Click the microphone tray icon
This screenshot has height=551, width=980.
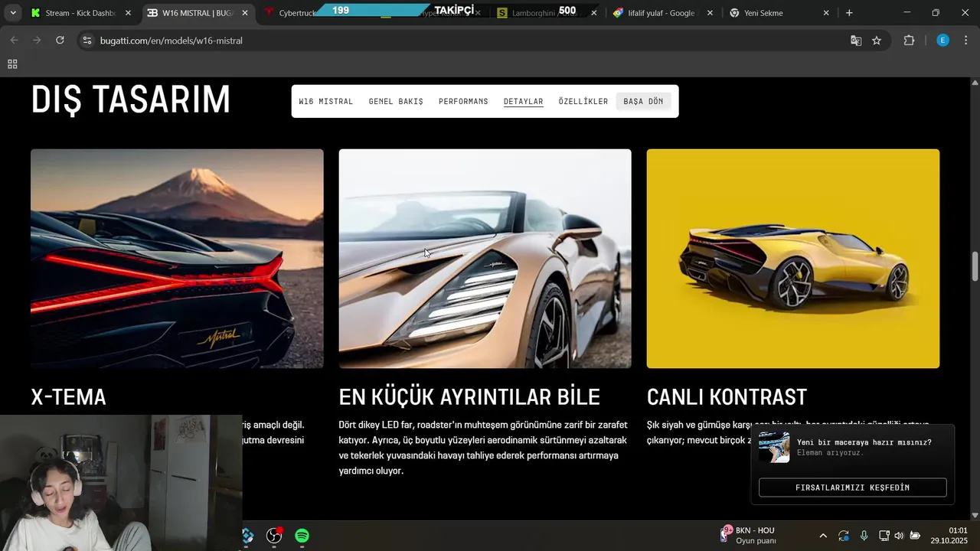[864, 536]
